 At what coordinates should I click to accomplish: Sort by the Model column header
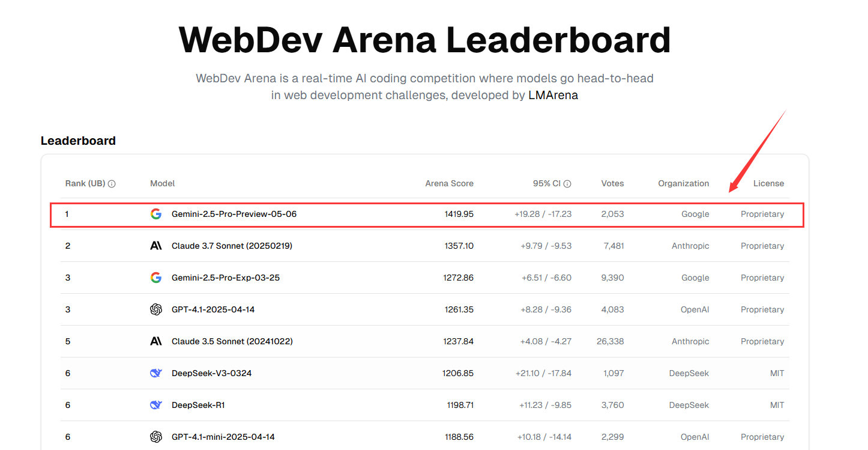163,183
